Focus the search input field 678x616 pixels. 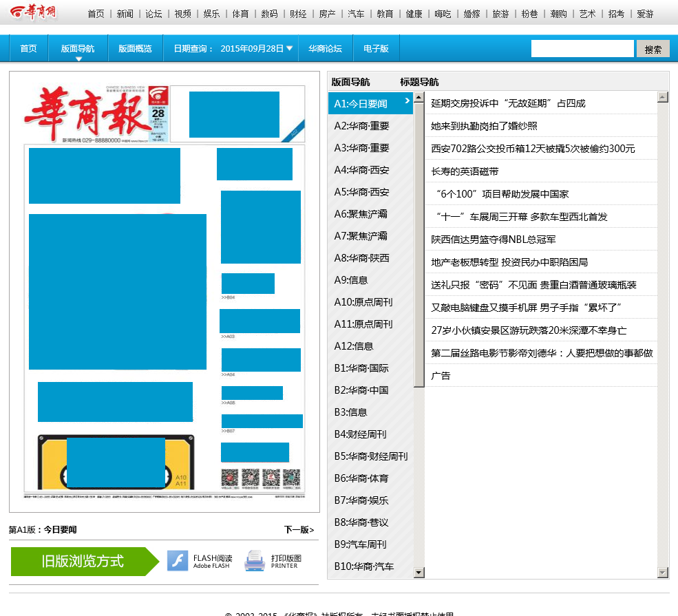582,49
